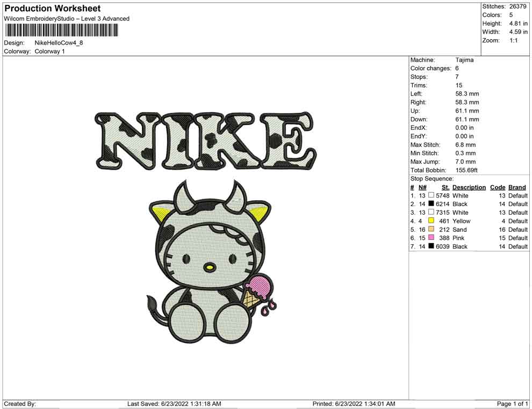Image resolution: width=532 pixels, height=409 pixels.
Task: Click design name 'NikeHelloCow4_8'
Action: (x=59, y=43)
